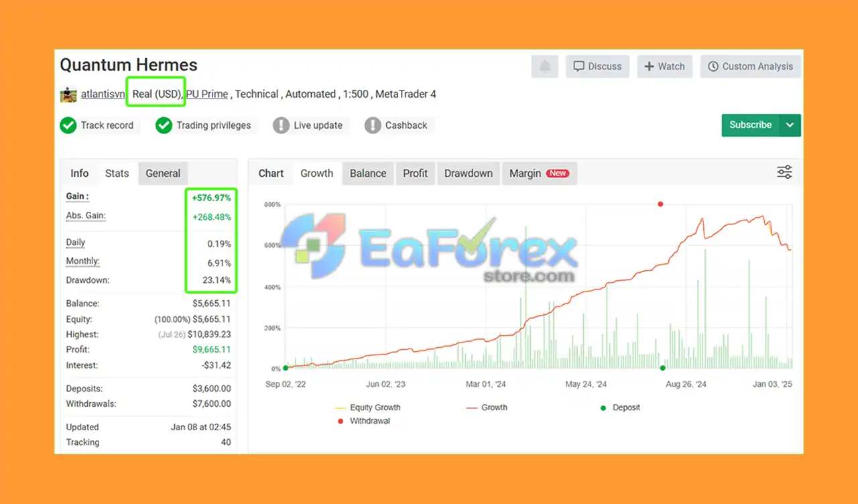
Task: Click the Live update label
Action: pos(318,125)
